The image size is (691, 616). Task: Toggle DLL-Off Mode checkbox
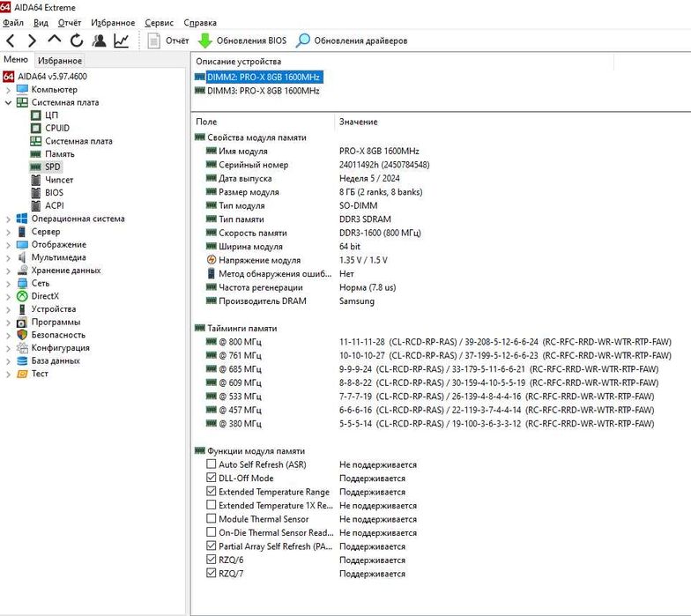(212, 478)
